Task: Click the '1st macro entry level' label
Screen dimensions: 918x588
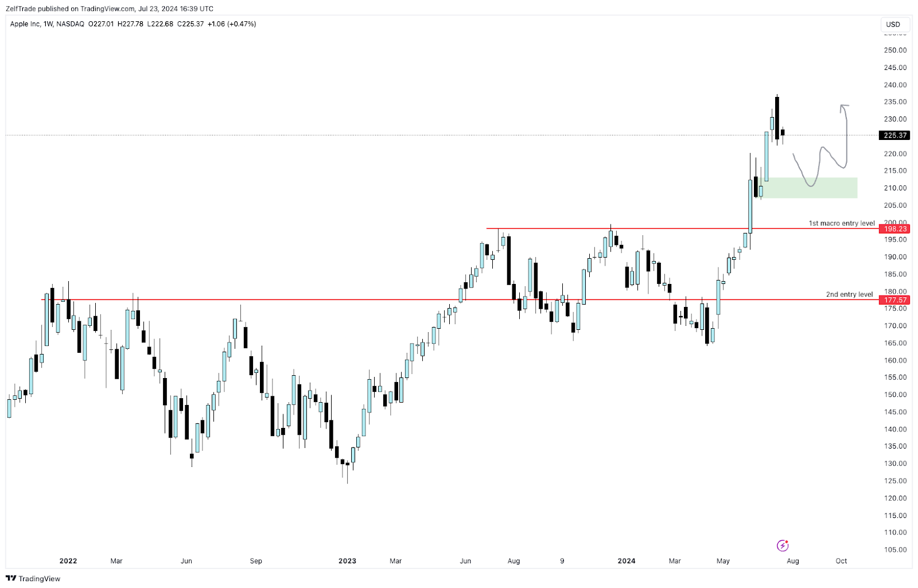Action: coord(841,223)
